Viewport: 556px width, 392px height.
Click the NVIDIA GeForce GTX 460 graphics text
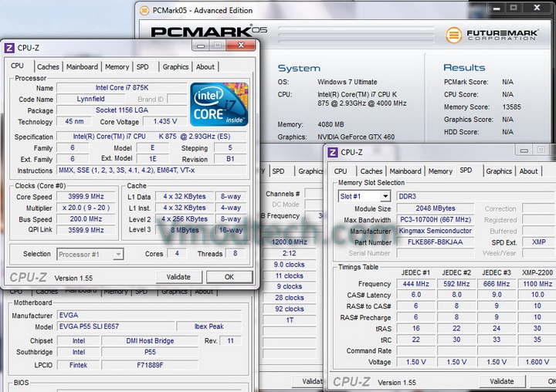pos(356,137)
